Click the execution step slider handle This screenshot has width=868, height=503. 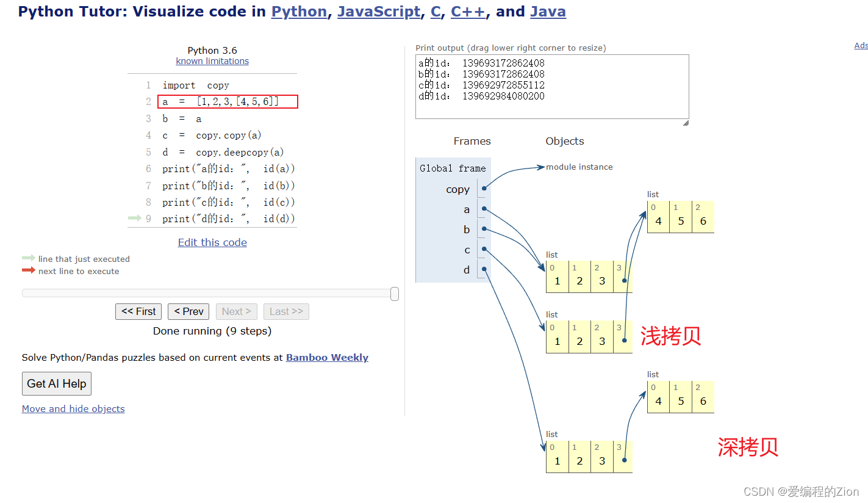pyautogui.click(x=395, y=294)
